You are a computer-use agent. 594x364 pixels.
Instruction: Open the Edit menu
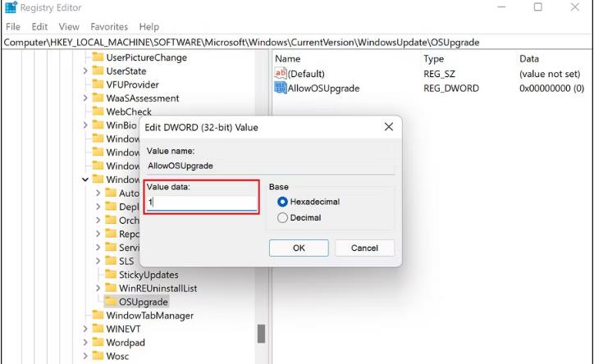click(39, 27)
